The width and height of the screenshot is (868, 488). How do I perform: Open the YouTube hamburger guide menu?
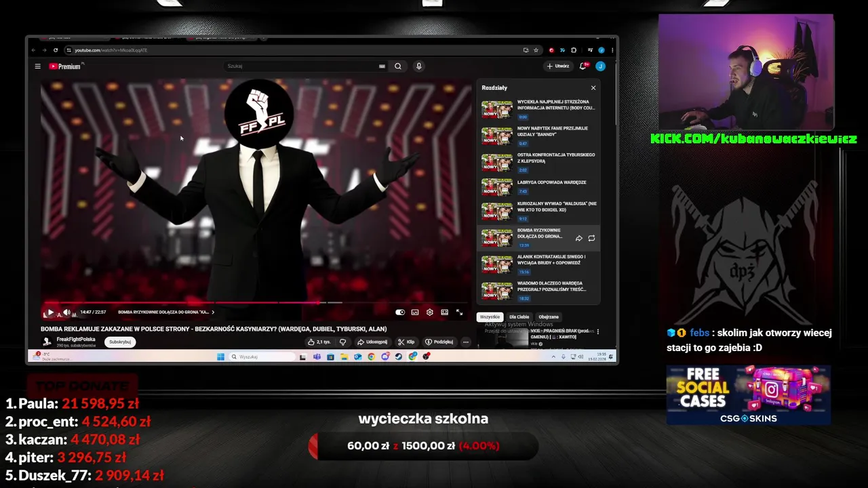click(x=38, y=66)
